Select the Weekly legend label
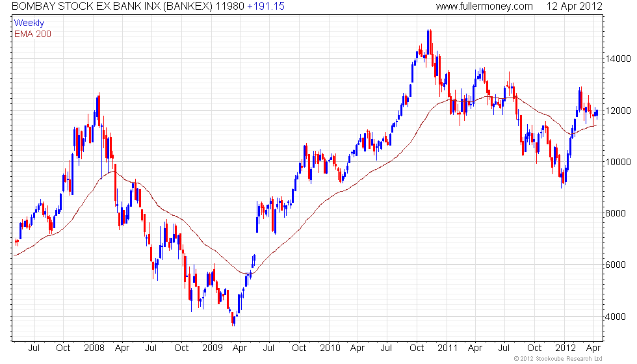 [29, 23]
